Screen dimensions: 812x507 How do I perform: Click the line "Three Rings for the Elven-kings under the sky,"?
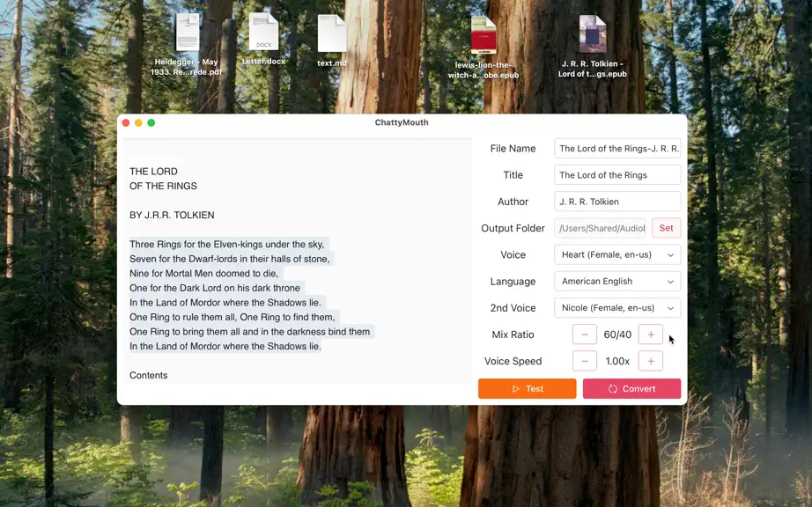point(227,244)
